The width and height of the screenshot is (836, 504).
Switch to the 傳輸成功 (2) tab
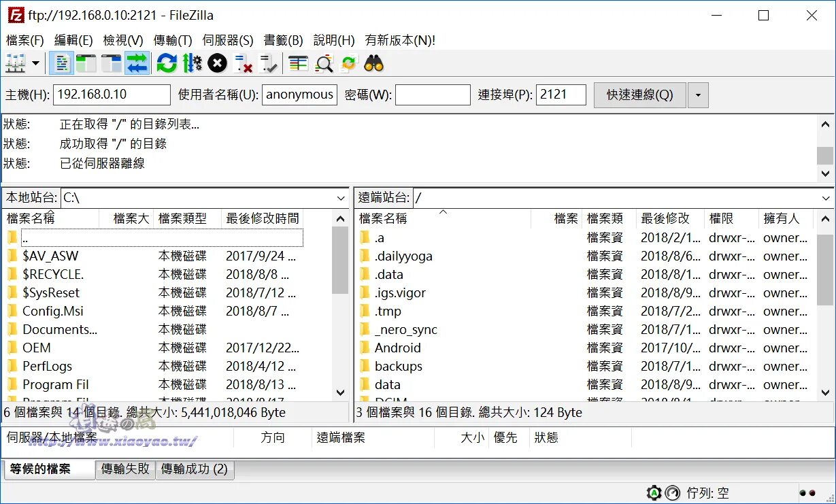point(195,469)
